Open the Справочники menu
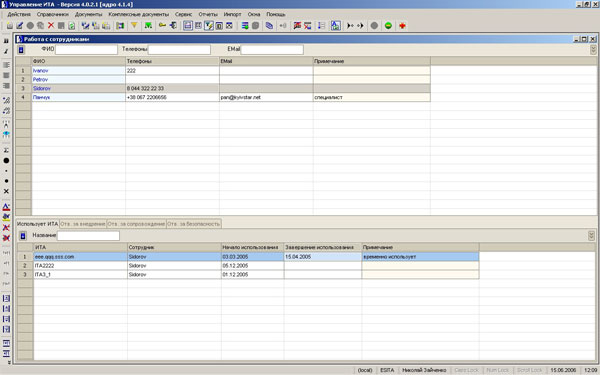The width and height of the screenshot is (600, 375). click(x=53, y=14)
